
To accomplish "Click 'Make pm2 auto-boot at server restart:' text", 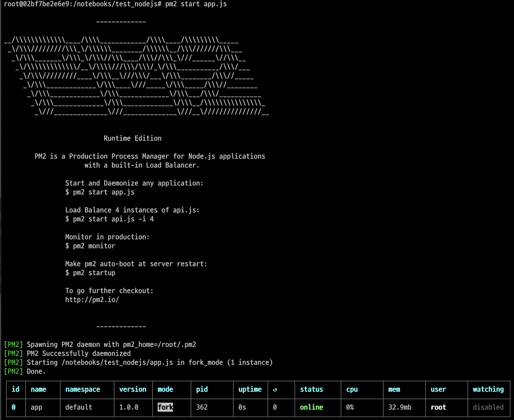I will 136,264.
